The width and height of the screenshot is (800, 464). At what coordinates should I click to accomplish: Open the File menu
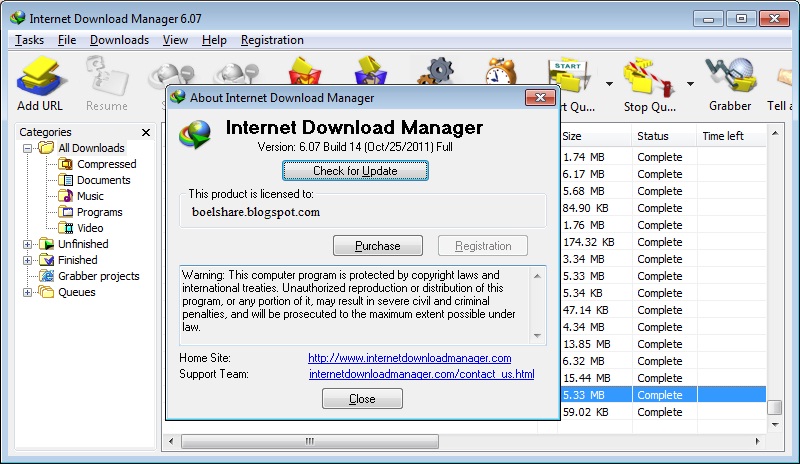[x=67, y=40]
